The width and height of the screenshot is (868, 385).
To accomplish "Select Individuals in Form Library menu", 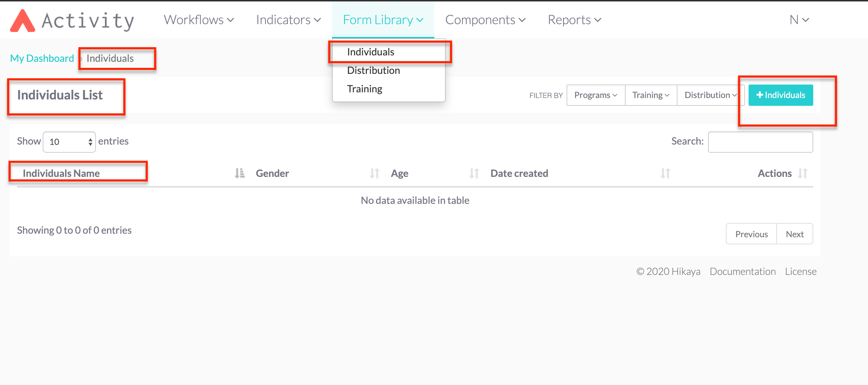I will (370, 52).
